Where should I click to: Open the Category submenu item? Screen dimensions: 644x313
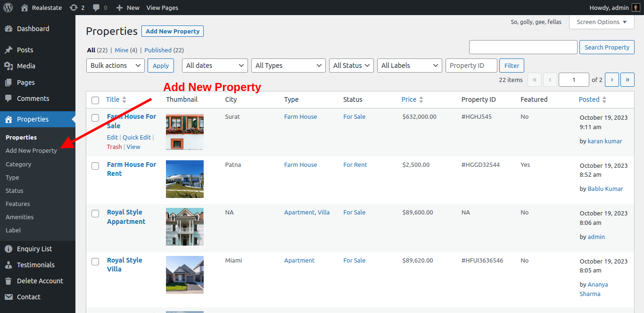[x=18, y=164]
